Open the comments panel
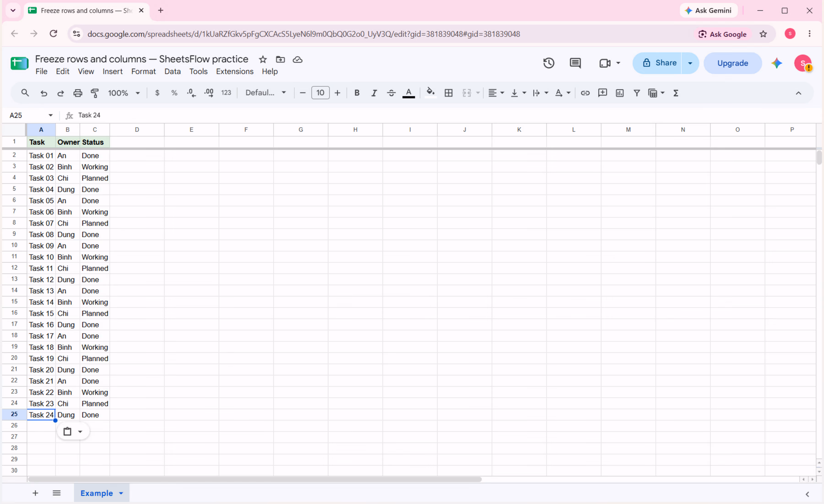 click(575, 63)
